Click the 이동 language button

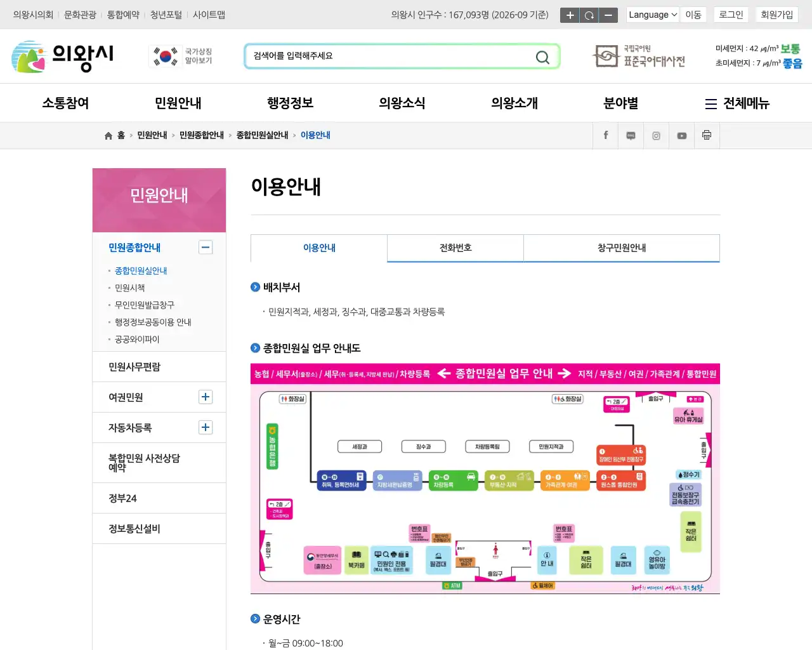(693, 15)
